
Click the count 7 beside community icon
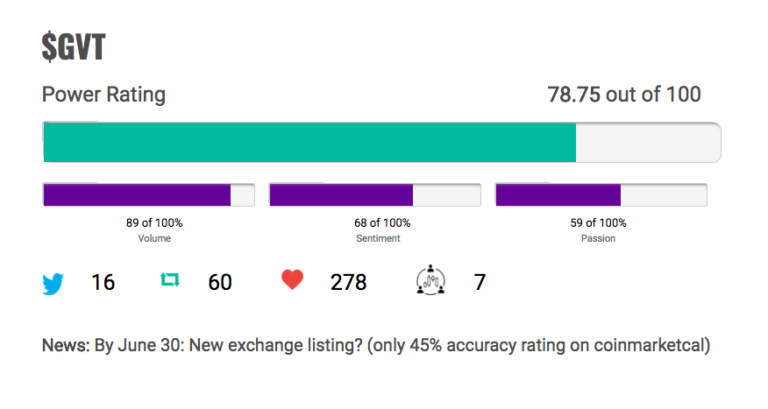pyautogui.click(x=480, y=283)
